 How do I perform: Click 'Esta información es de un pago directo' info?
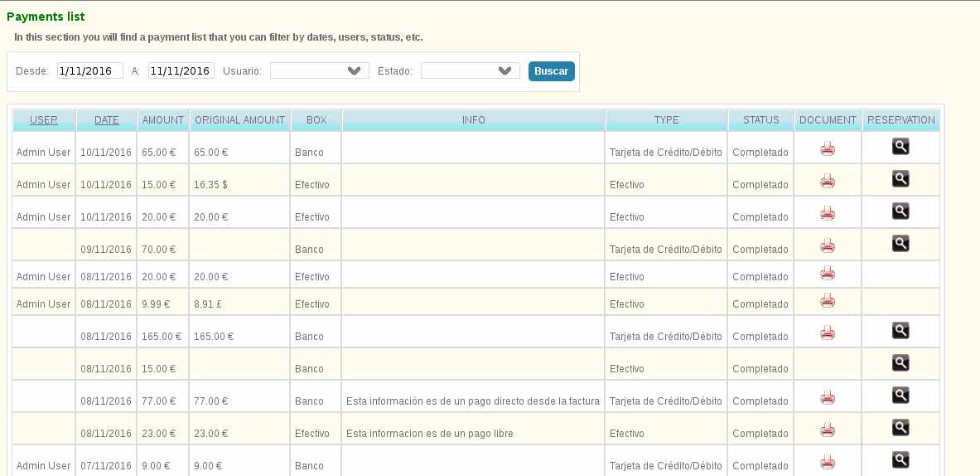coord(473,401)
